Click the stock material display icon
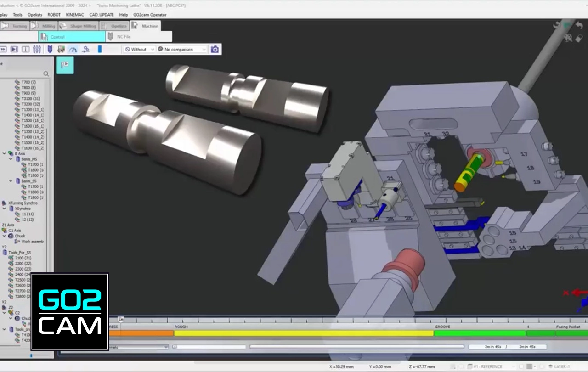 (x=61, y=49)
